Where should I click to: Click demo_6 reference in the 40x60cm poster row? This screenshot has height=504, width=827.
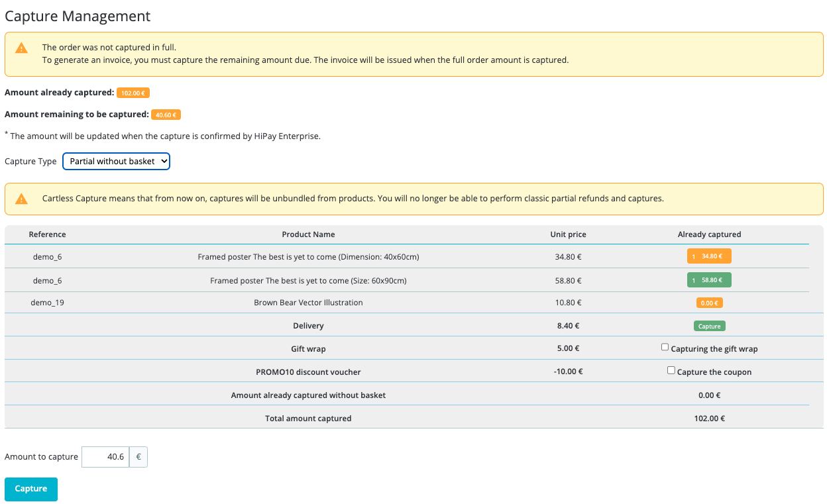click(x=48, y=257)
